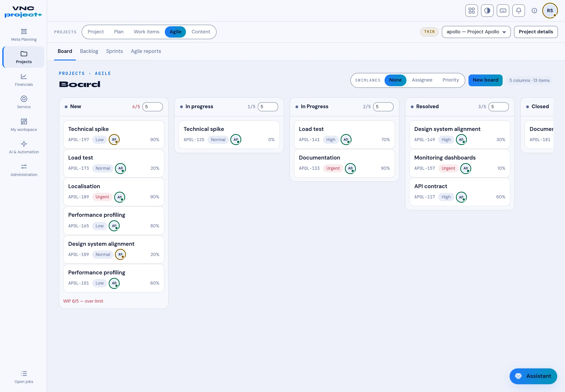Open the apps grid icon
Viewport: 565px width, 392px height.
(x=471, y=11)
